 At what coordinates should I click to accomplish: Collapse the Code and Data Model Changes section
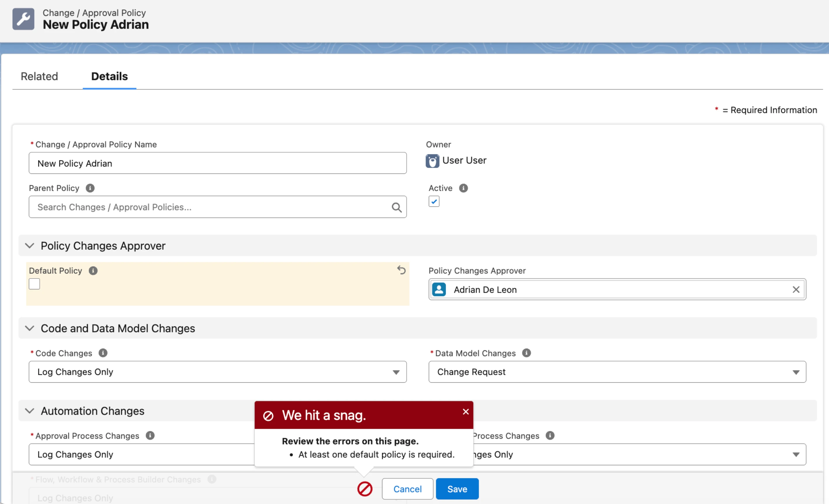[29, 328]
